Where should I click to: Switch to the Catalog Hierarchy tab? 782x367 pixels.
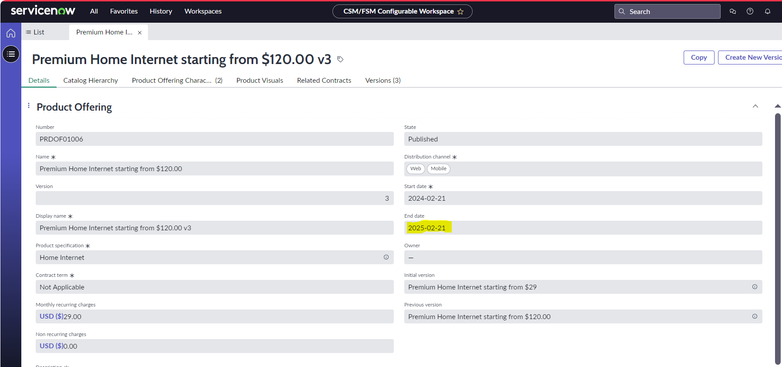pyautogui.click(x=90, y=80)
